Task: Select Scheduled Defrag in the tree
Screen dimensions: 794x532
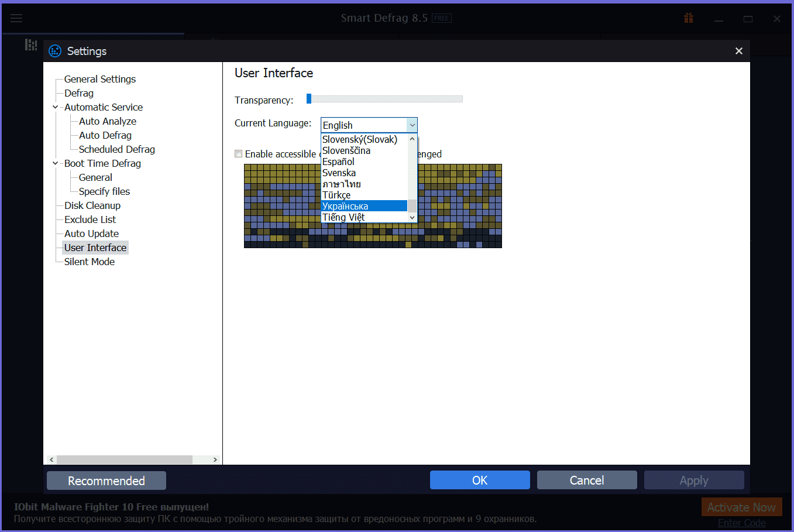Action: tap(117, 149)
